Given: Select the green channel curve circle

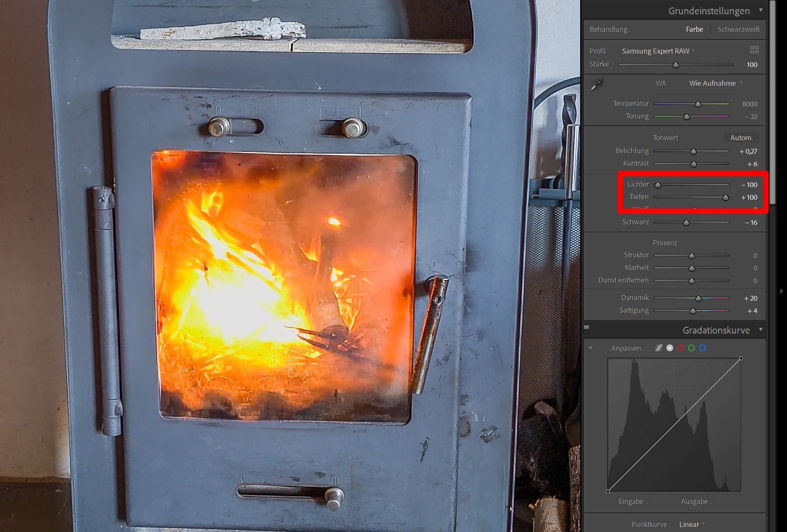Looking at the screenshot, I should 692,348.
